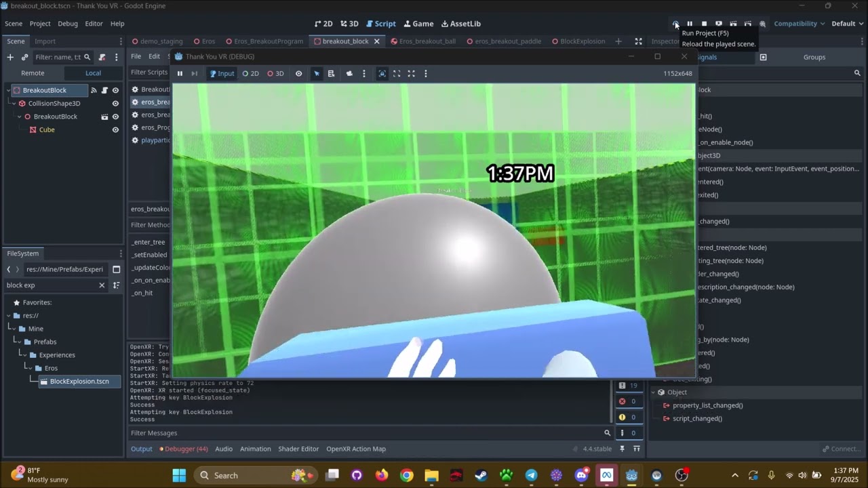This screenshot has height=488, width=868.
Task: Clear the filesystem search field
Action: (102, 285)
